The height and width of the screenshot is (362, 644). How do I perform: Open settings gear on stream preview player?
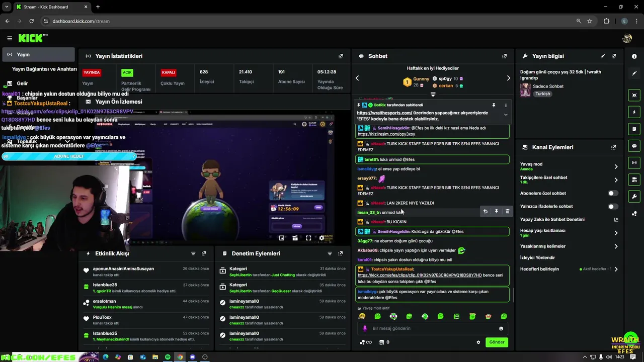322,238
